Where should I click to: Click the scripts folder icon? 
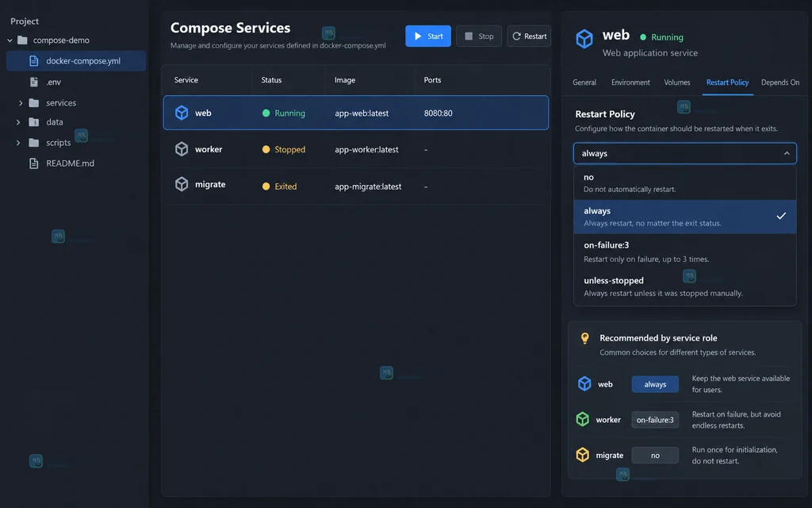(33, 143)
